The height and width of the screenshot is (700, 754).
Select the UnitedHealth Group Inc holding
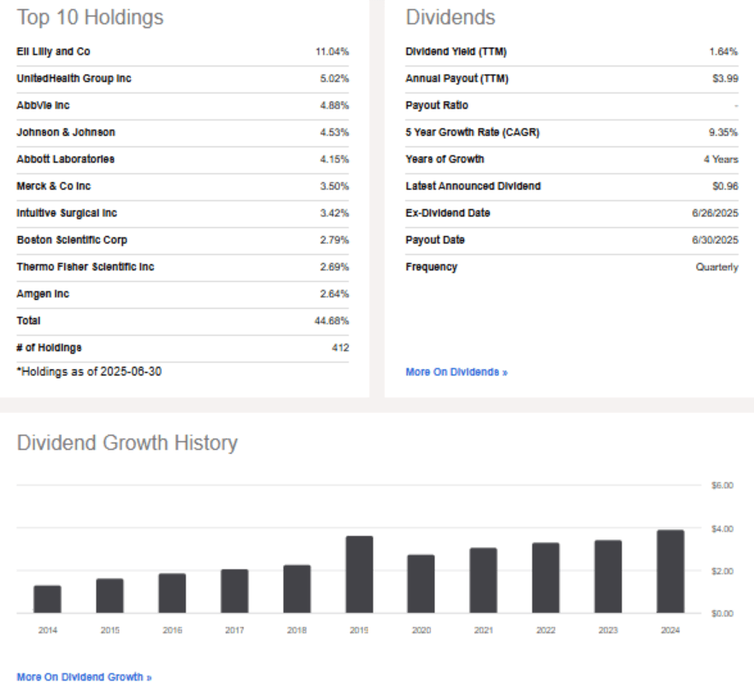click(x=74, y=79)
